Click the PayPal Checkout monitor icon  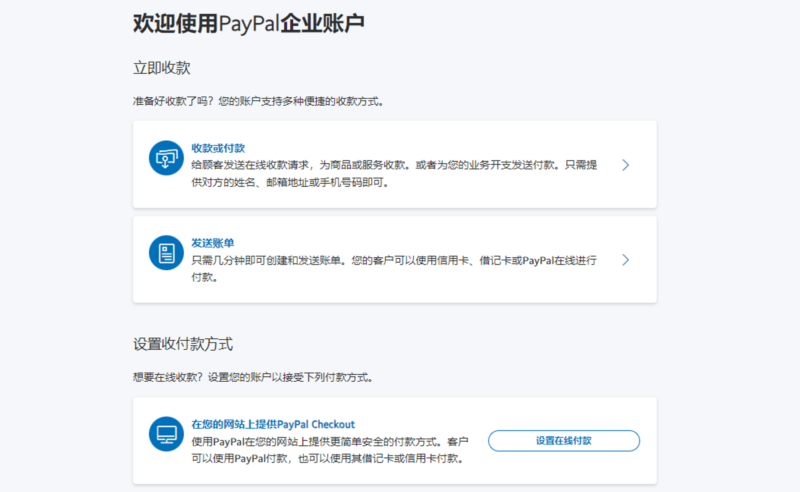click(x=166, y=434)
